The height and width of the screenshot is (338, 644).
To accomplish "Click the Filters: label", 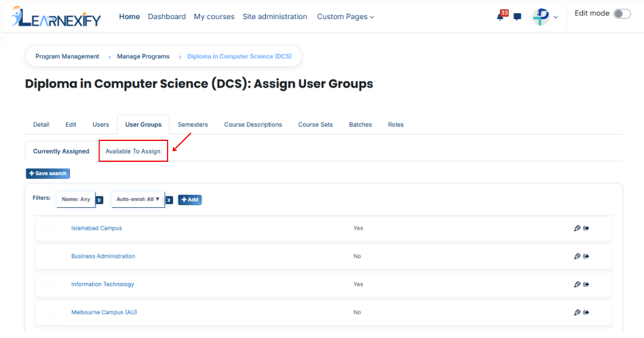I will click(42, 198).
